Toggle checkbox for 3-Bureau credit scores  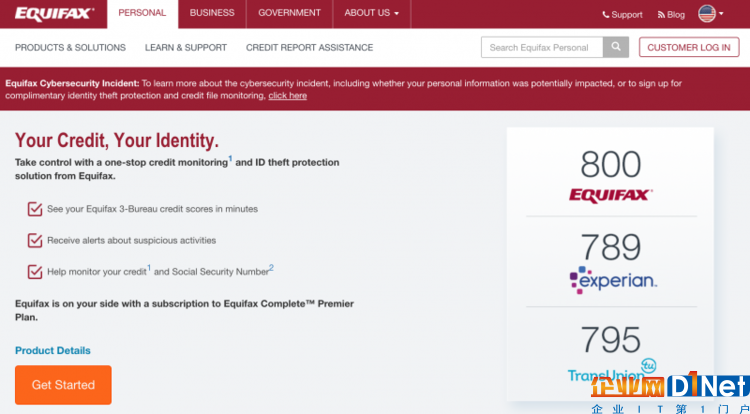click(x=35, y=209)
